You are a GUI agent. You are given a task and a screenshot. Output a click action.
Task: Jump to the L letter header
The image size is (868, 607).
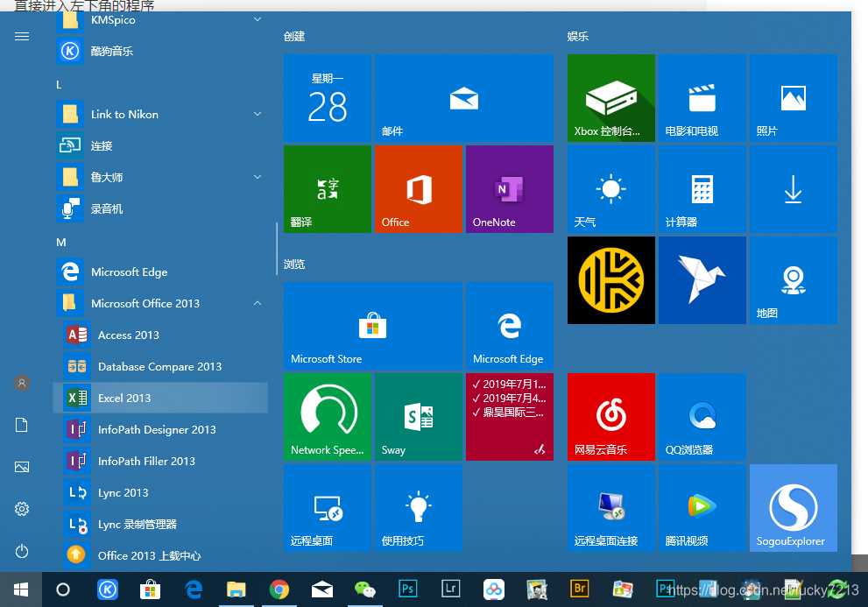(x=59, y=85)
